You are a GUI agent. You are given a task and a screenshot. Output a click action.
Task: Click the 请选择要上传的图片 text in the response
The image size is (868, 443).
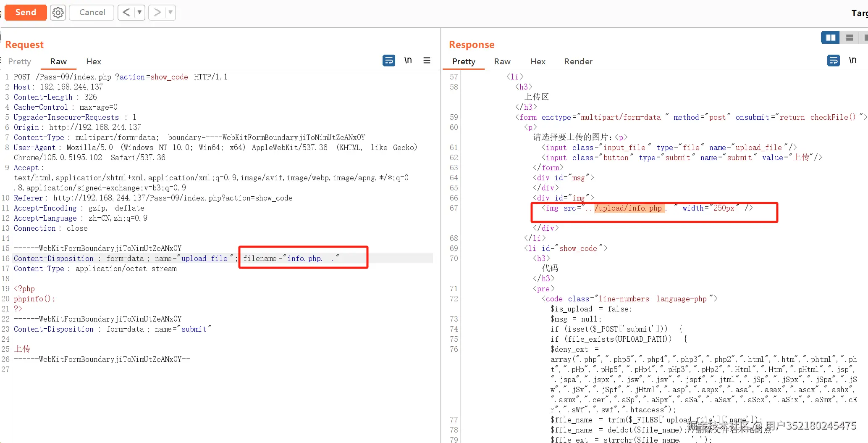tap(572, 137)
